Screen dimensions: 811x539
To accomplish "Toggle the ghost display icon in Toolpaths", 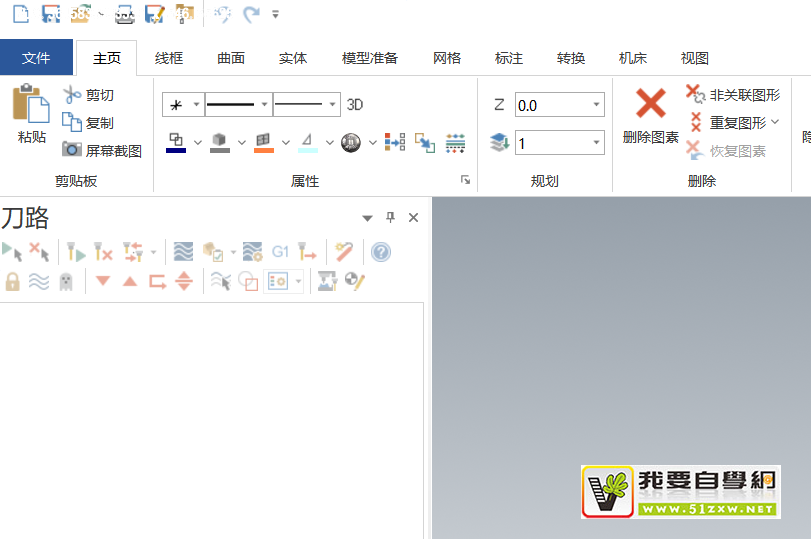I will (66, 281).
